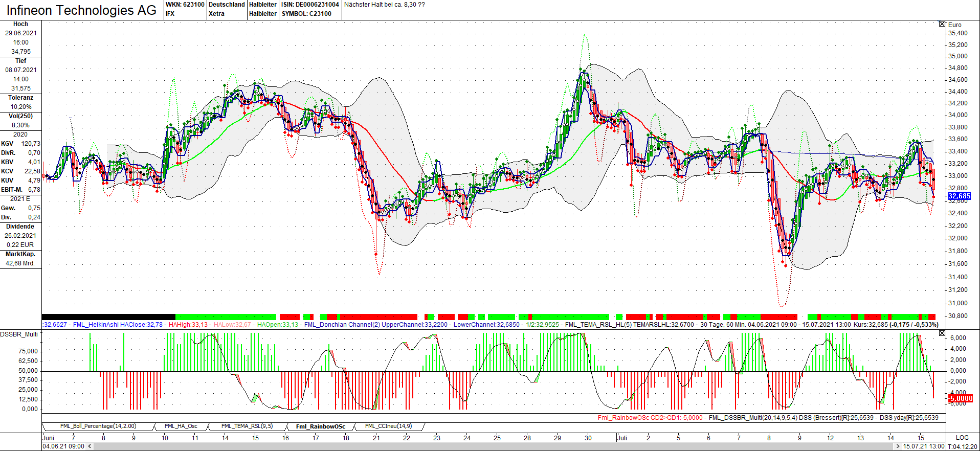Click the Juli month label on time axis
The width and height of the screenshot is (980, 451).
pyautogui.click(x=622, y=438)
